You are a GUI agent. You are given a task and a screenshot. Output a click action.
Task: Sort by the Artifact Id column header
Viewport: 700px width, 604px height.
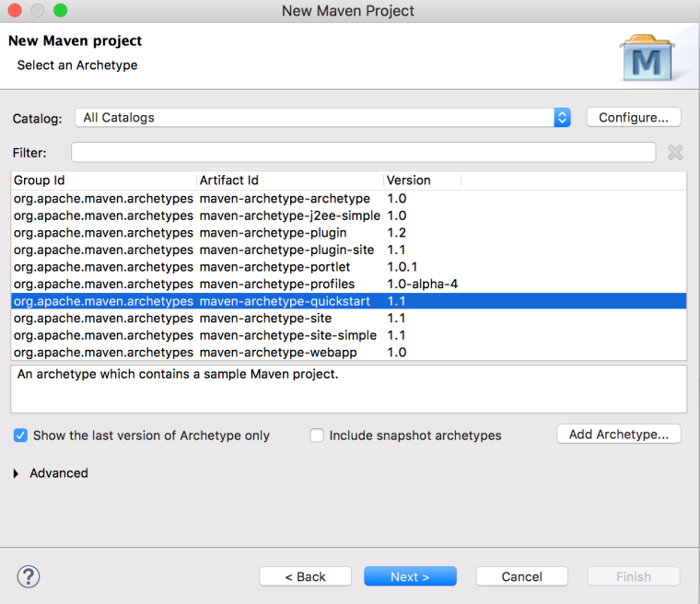click(290, 180)
